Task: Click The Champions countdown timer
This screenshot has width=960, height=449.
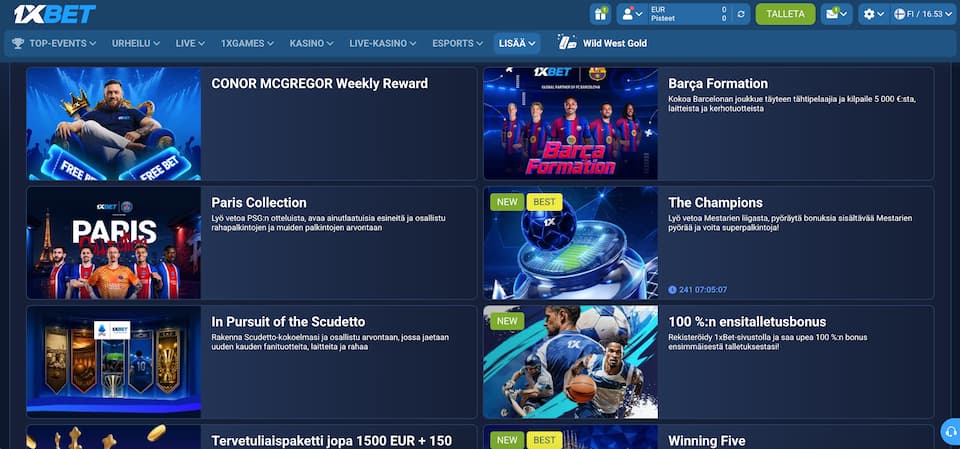Action: [698, 290]
